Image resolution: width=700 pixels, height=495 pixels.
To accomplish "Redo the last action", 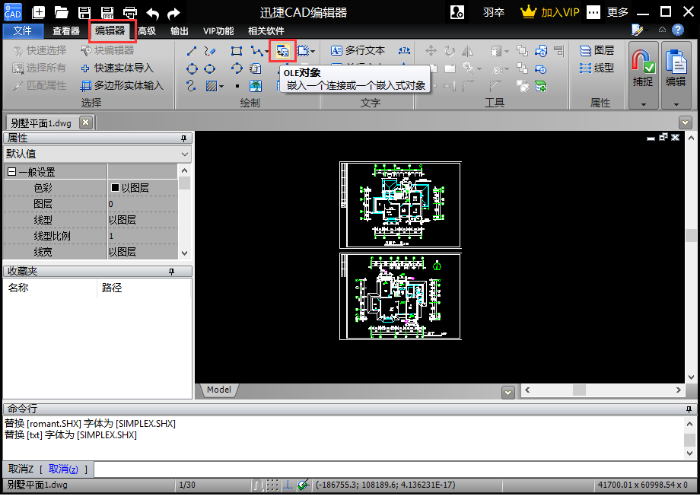I will [x=174, y=13].
